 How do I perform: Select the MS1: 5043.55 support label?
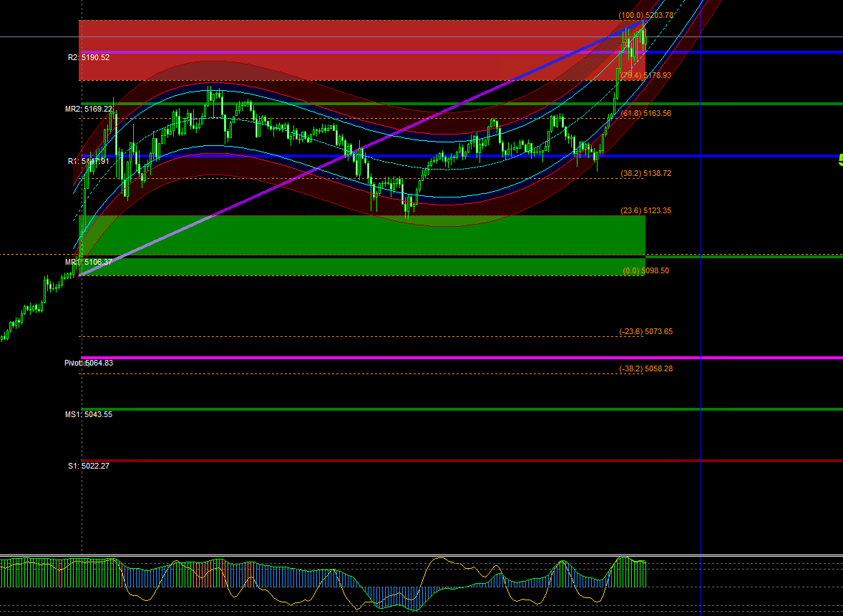pos(89,414)
